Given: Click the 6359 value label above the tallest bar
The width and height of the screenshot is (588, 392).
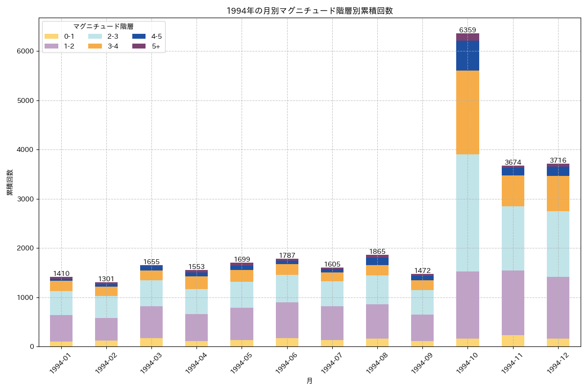Looking at the screenshot, I should 468,30.
